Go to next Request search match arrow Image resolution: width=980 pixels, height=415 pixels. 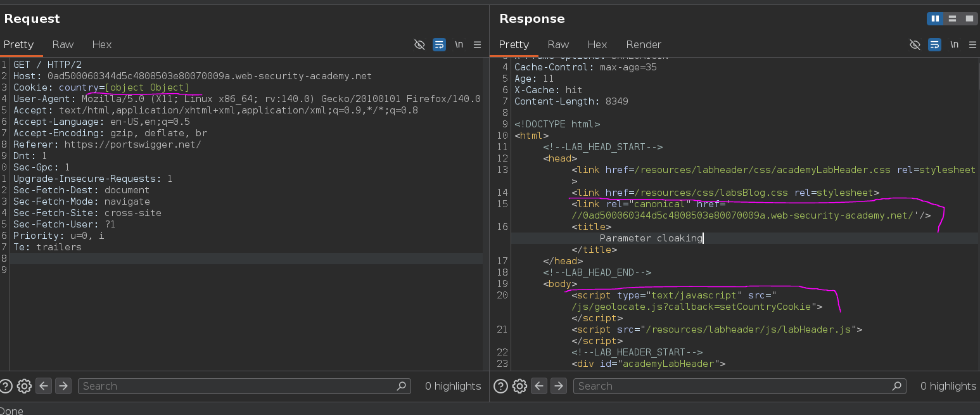63,386
